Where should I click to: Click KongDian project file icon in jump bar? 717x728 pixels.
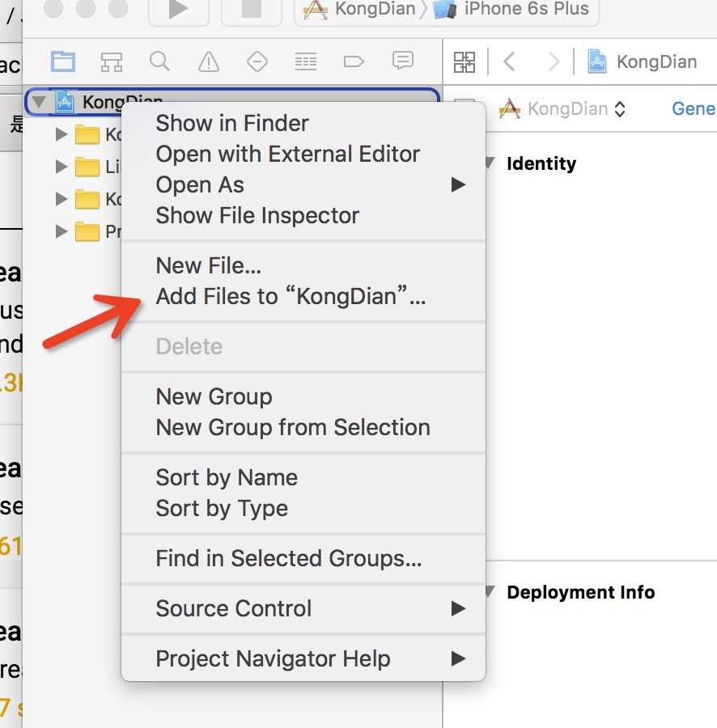tap(596, 61)
